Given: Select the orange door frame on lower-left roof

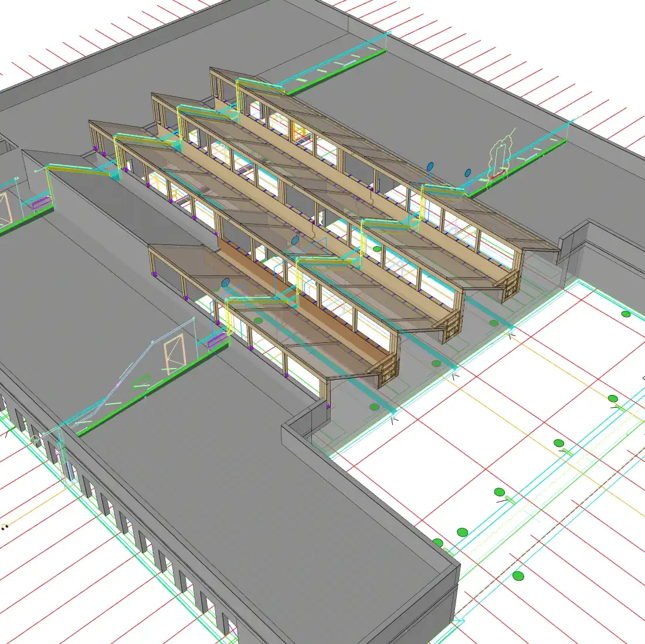Looking at the screenshot, I should [x=174, y=356].
